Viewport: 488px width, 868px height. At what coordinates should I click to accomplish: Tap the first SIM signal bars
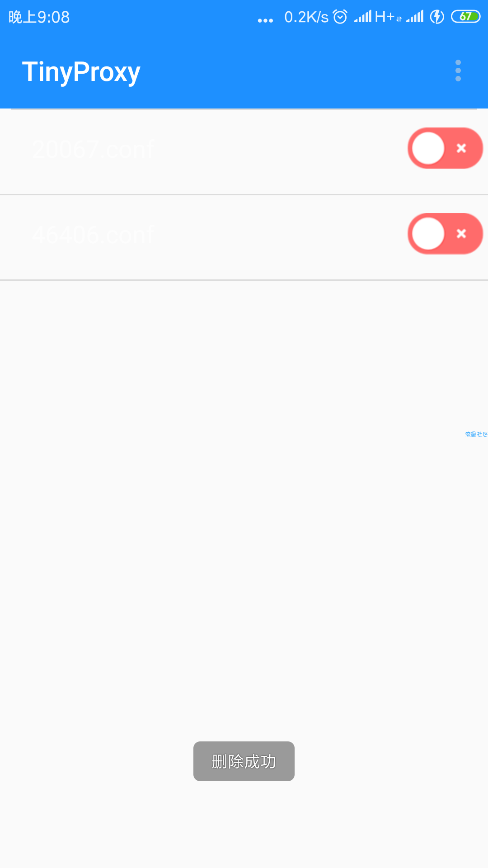point(362,17)
